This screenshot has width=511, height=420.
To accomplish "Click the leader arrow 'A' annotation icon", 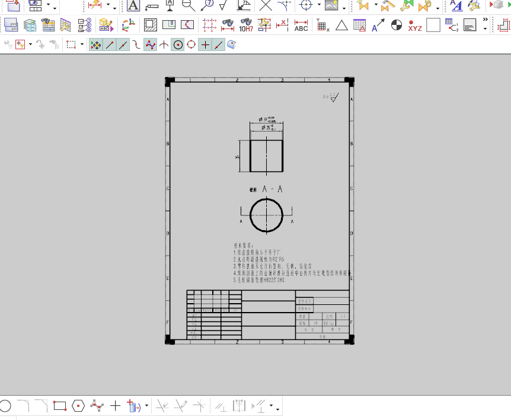I will 378,25.
